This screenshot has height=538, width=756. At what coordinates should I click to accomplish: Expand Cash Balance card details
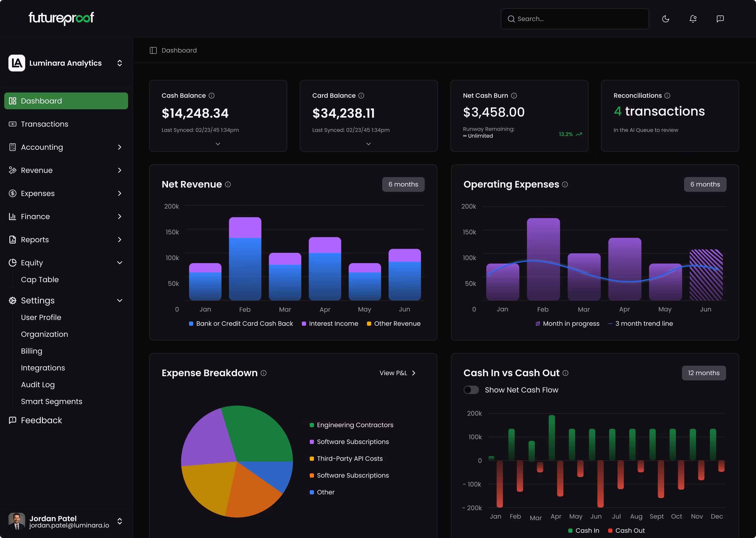click(x=218, y=144)
